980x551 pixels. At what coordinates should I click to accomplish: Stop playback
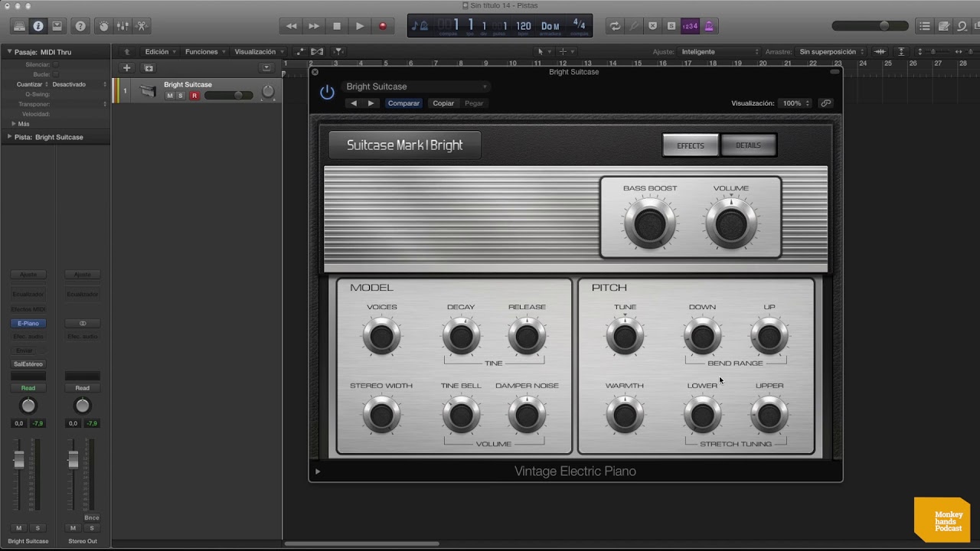pos(337,26)
